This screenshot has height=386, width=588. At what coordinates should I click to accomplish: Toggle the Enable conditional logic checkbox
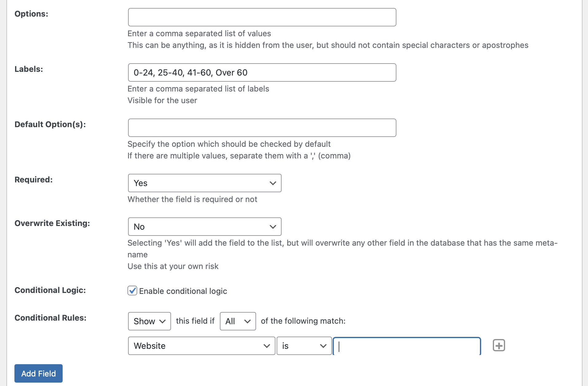[x=132, y=290]
